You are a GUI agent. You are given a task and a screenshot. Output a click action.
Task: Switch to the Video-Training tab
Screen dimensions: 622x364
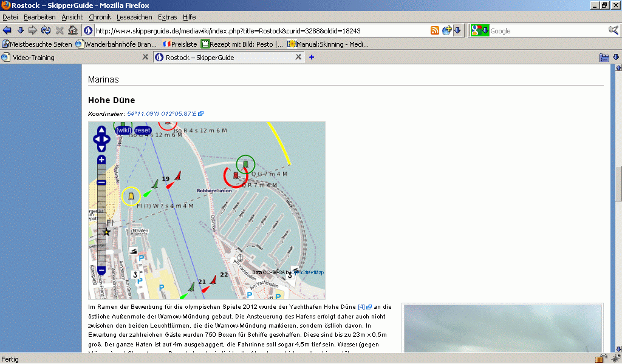(x=35, y=58)
